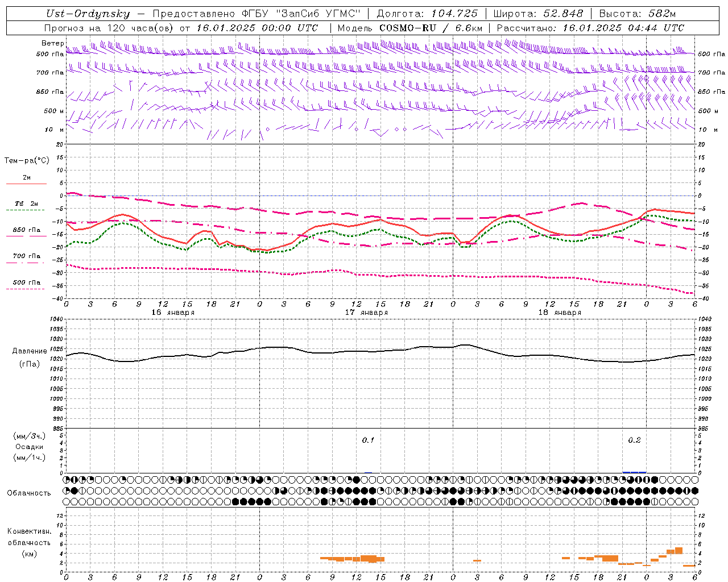The image size is (728, 582).
Task: Click the 'Долгота: 104.725' longitude value
Action: (x=427, y=14)
